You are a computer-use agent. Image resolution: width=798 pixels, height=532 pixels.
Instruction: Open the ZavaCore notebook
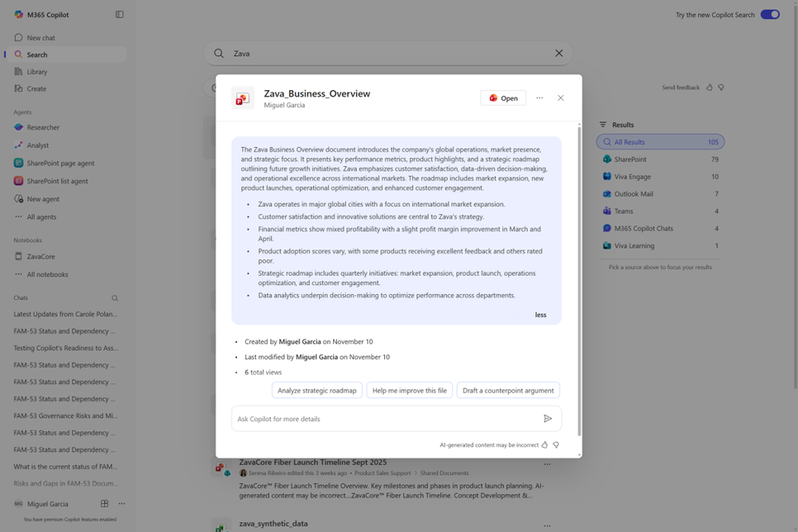click(39, 256)
